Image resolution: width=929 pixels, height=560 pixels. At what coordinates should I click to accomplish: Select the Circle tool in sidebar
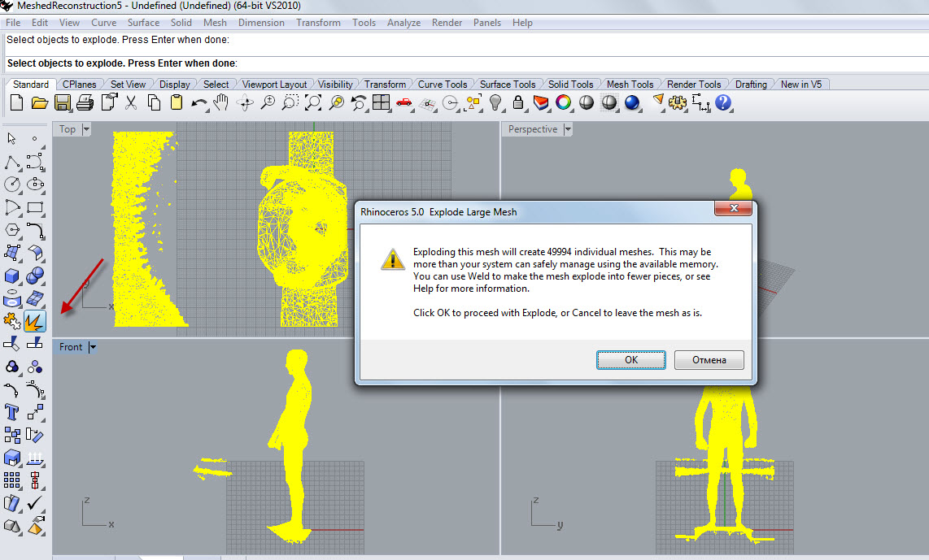(12, 184)
